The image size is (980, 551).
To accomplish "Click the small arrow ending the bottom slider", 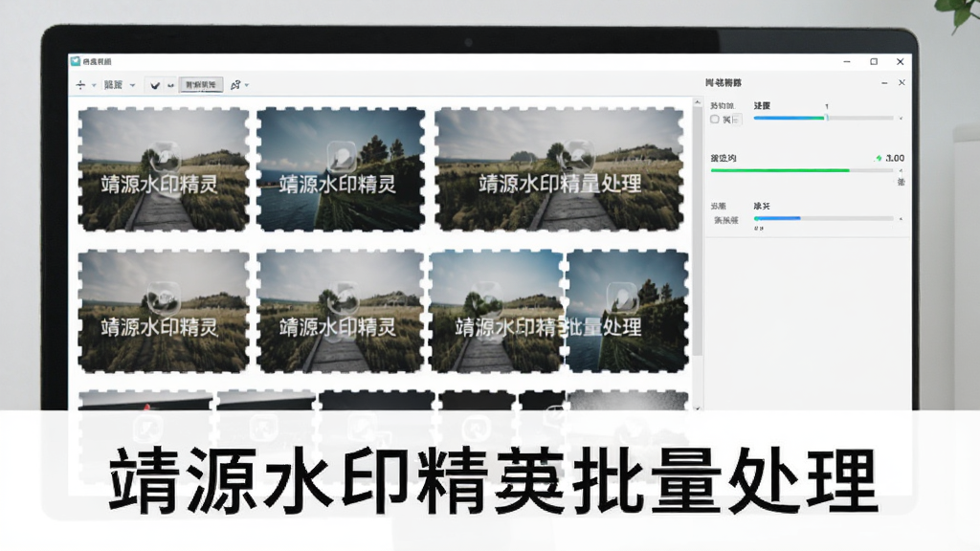I will [x=901, y=219].
